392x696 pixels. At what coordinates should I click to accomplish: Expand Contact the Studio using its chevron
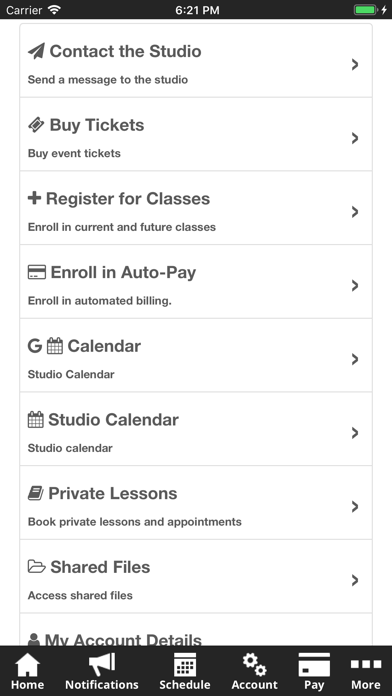point(355,65)
